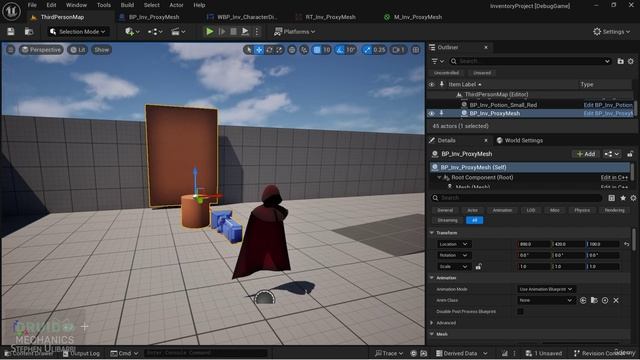This screenshot has height=360, width=640.
Task: Switch viewport layout grid icon
Action: tap(416, 50)
